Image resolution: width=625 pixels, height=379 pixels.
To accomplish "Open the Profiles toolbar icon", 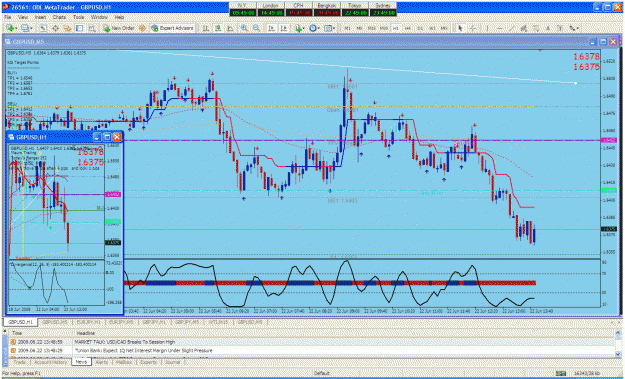I will 26,28.
